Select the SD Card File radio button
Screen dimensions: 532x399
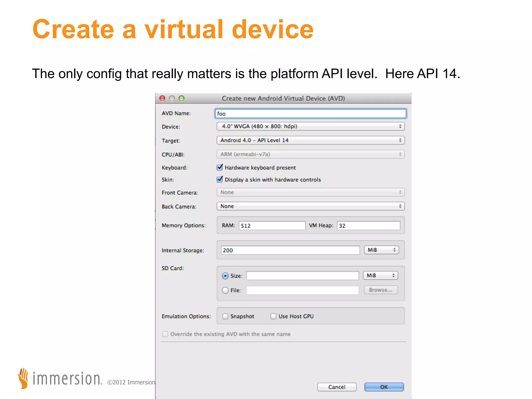click(x=225, y=290)
